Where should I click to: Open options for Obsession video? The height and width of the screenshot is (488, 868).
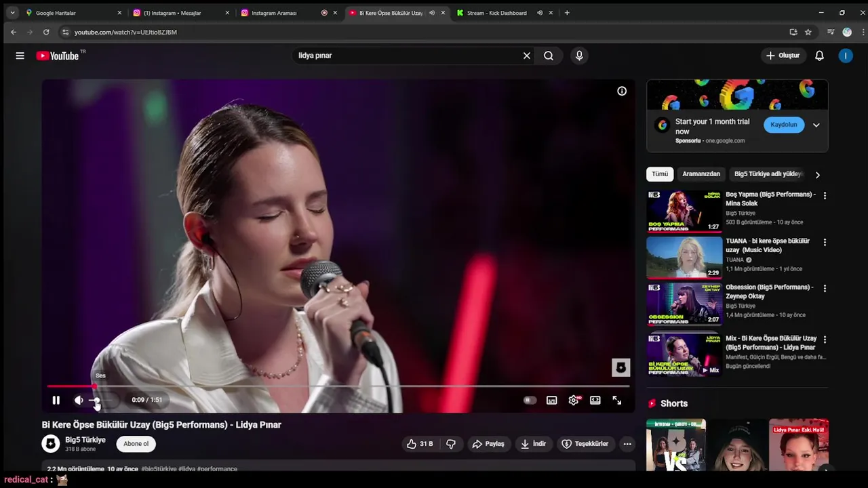[x=825, y=288]
